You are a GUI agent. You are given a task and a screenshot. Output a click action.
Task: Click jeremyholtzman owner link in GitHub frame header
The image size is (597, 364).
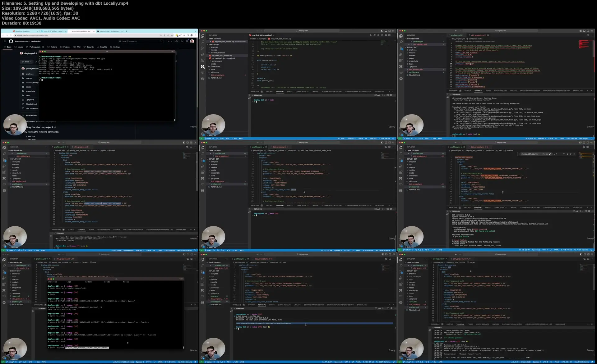pyautogui.click(x=22, y=41)
